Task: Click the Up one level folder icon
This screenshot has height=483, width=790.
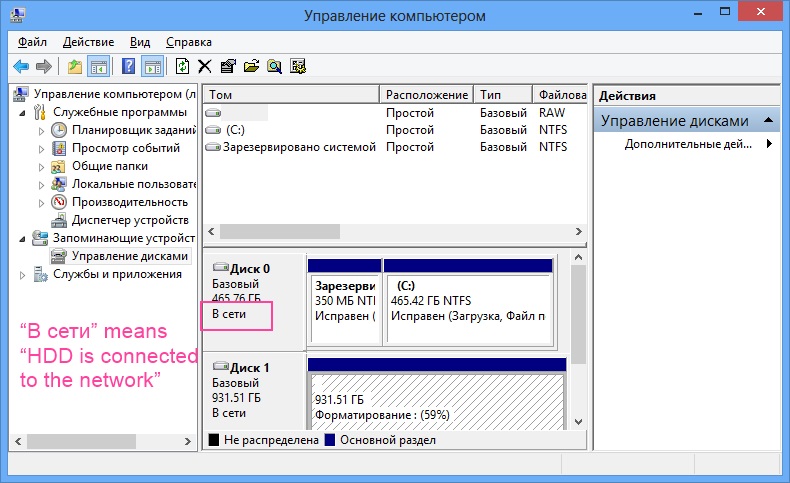Action: pyautogui.click(x=75, y=66)
